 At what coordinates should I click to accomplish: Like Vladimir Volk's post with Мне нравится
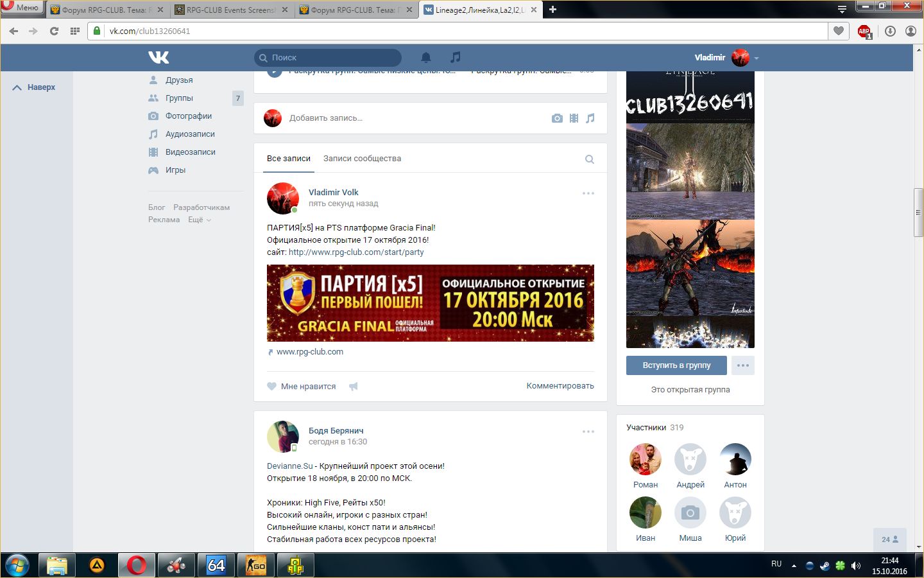(x=302, y=387)
